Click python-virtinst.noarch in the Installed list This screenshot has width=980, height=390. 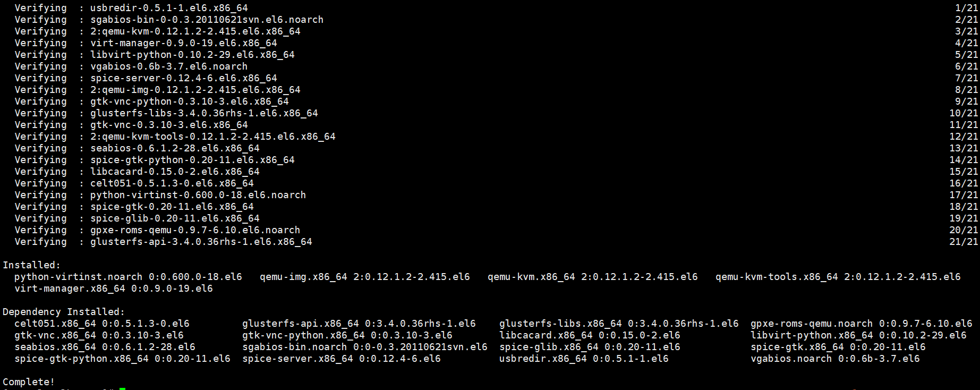pyautogui.click(x=78, y=277)
